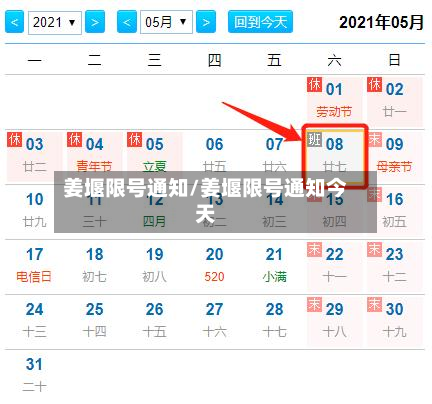Click the 二 Tuesday column header

(x=95, y=60)
